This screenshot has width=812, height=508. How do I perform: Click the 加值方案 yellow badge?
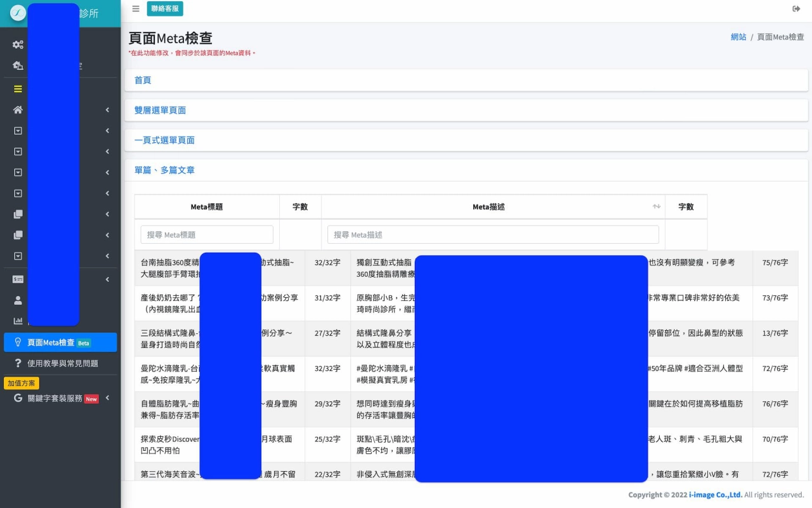click(x=22, y=384)
